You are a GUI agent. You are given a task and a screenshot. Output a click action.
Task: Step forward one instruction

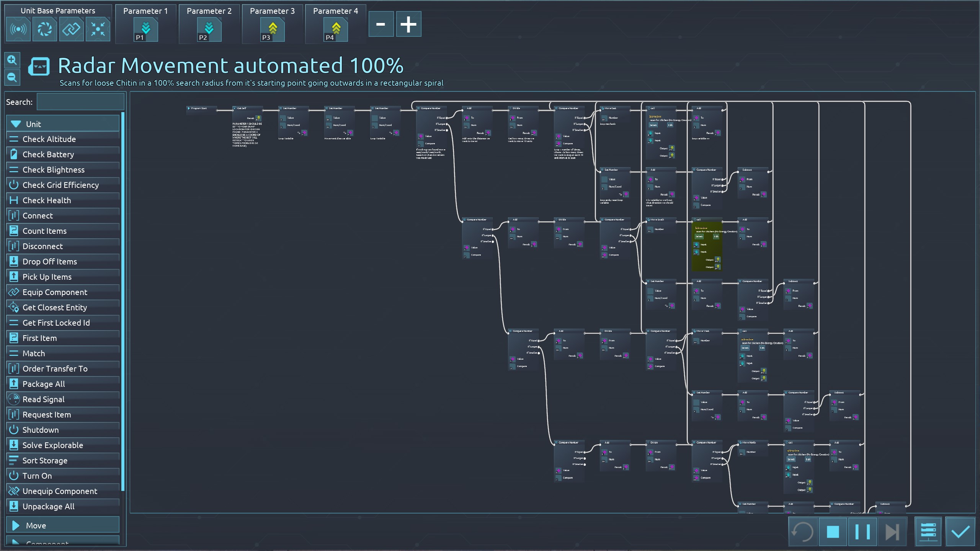coord(892,531)
